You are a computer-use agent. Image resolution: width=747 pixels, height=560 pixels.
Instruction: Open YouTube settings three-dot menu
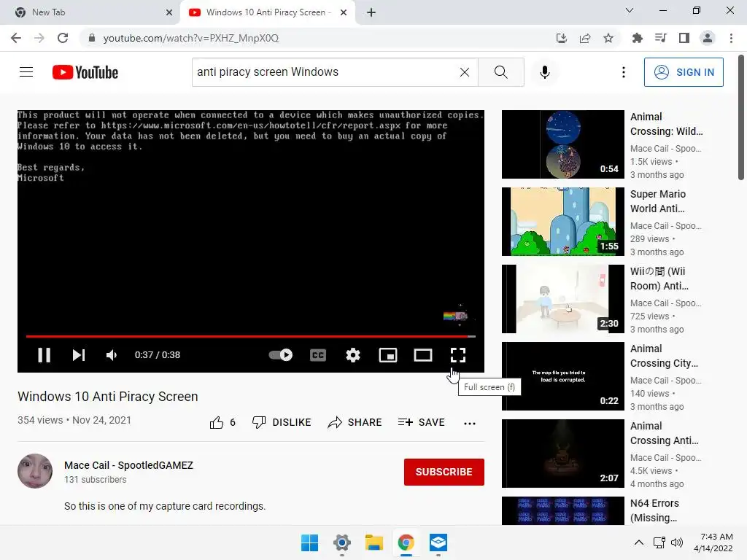(623, 72)
